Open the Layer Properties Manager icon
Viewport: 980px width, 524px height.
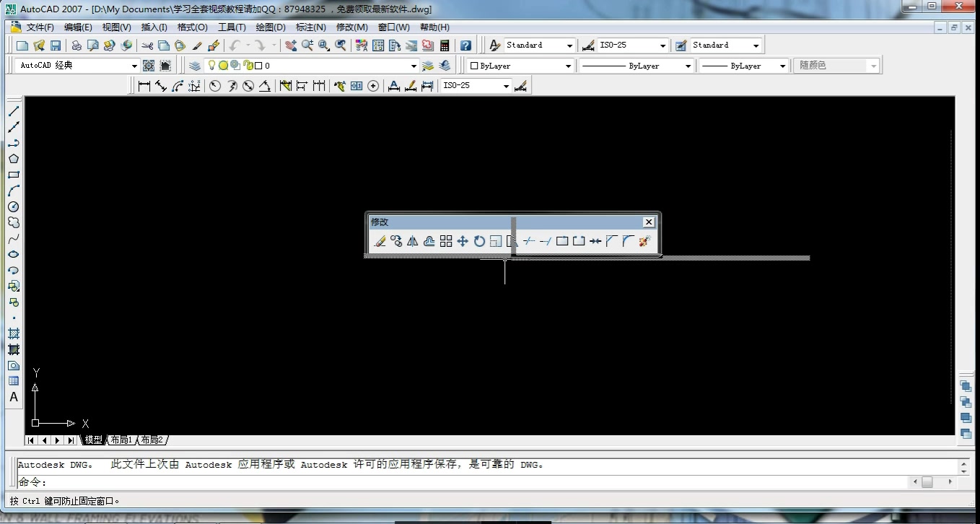pos(195,66)
